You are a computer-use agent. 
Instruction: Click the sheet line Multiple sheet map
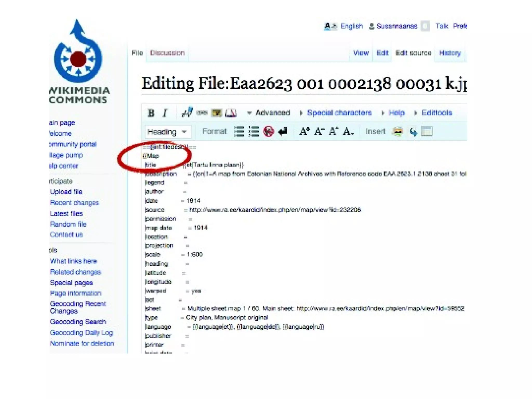coord(326,309)
